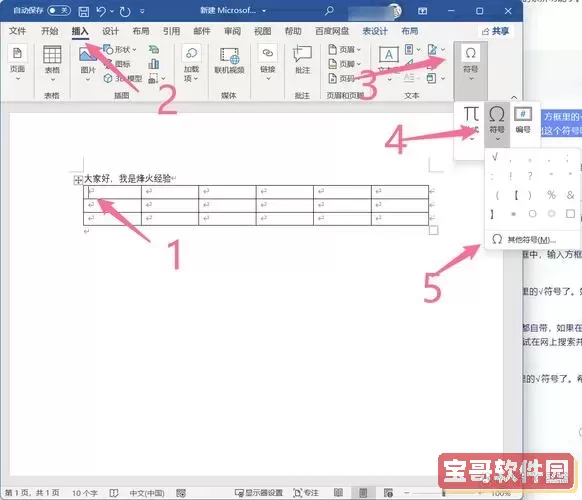This screenshot has width=582, height=500.
Task: Open 其他符号(M)... more symbols
Action: pyautogui.click(x=531, y=240)
